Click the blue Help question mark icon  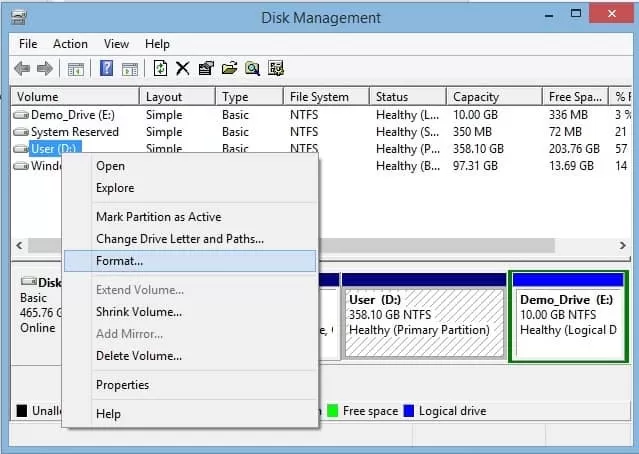(x=106, y=68)
